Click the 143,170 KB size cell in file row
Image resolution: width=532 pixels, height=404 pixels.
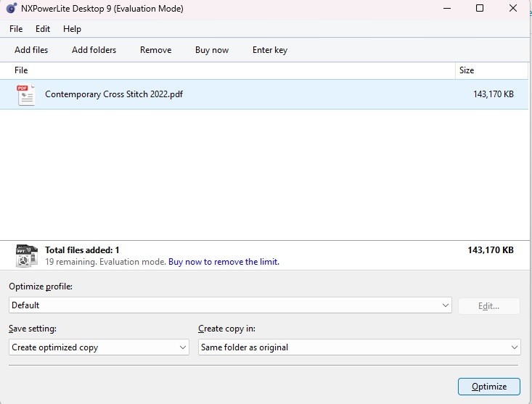tap(494, 94)
